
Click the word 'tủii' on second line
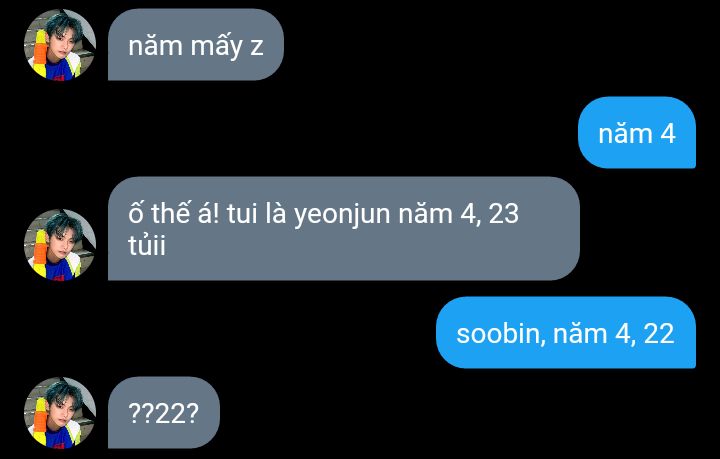(x=147, y=246)
